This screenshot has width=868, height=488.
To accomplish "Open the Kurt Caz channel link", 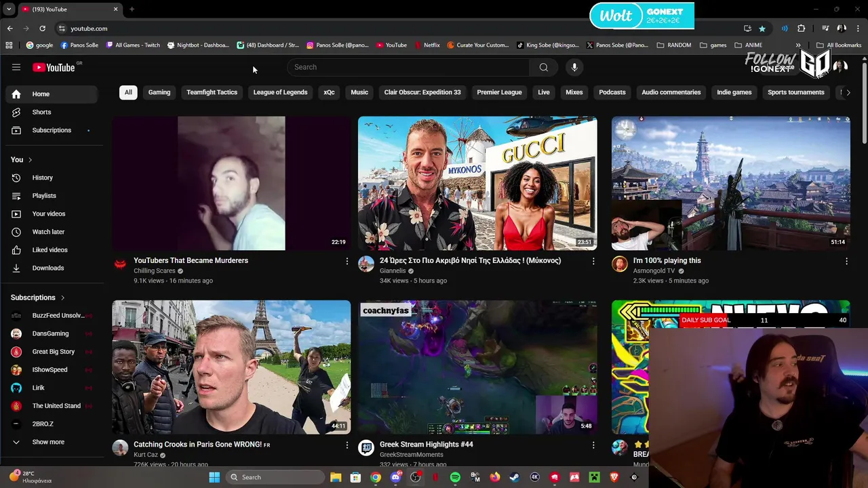I will pos(146,455).
